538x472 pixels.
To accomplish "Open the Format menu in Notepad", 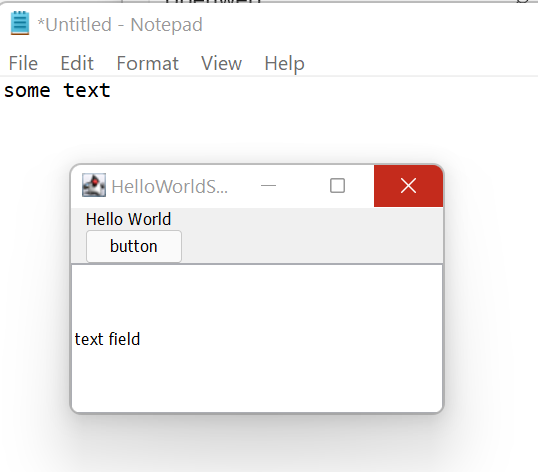I will pyautogui.click(x=148, y=63).
